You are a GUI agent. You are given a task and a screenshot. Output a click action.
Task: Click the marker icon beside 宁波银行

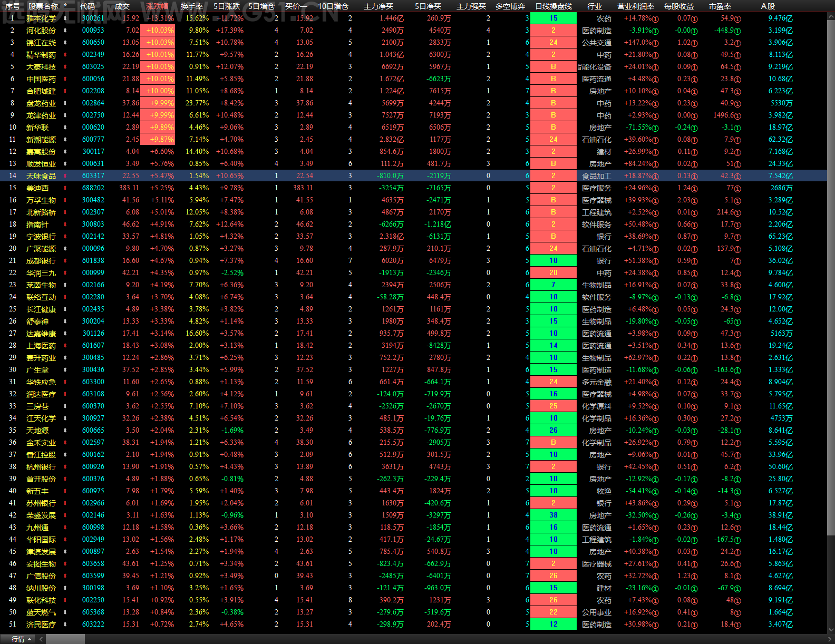pos(65,237)
